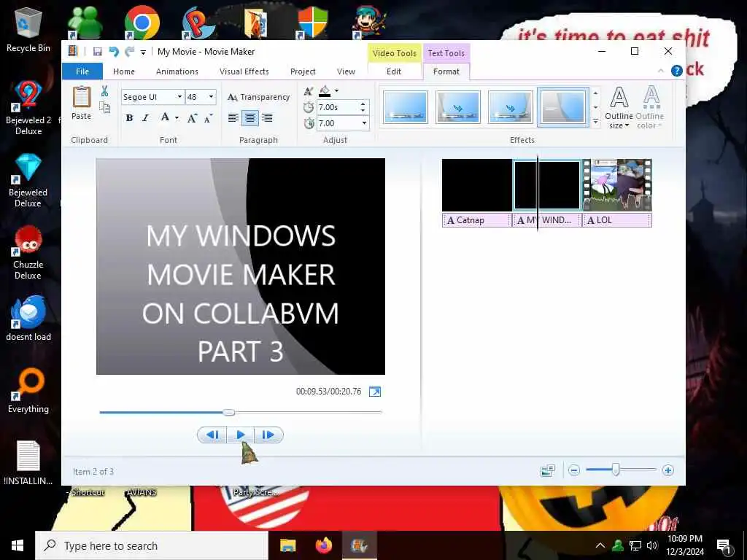Select the Catnap caption on the storyboard
The image size is (747, 560).
click(476, 220)
